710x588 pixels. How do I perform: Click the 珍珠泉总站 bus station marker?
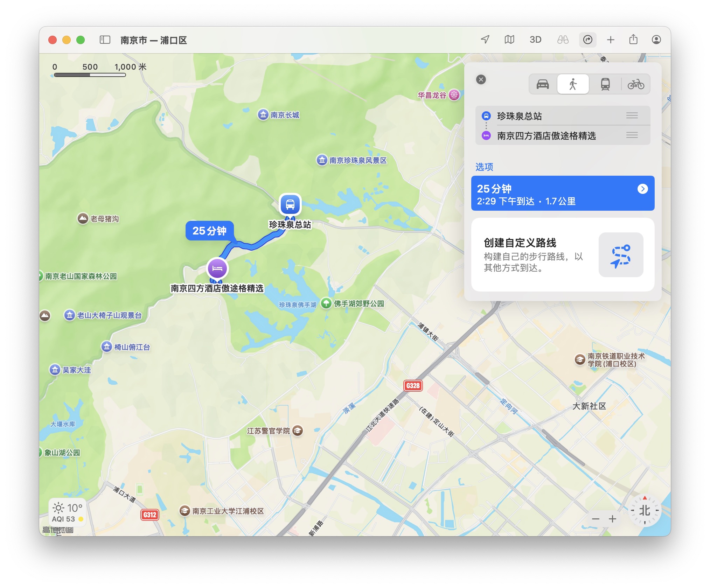tap(290, 204)
